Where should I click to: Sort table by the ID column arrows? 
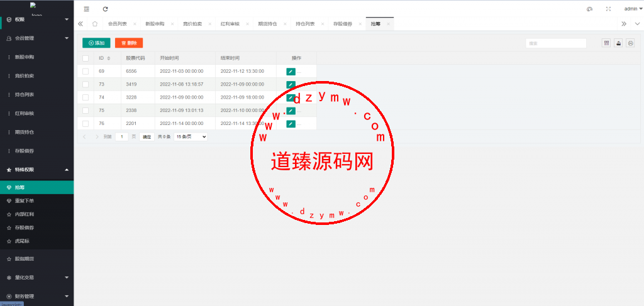pos(109,58)
